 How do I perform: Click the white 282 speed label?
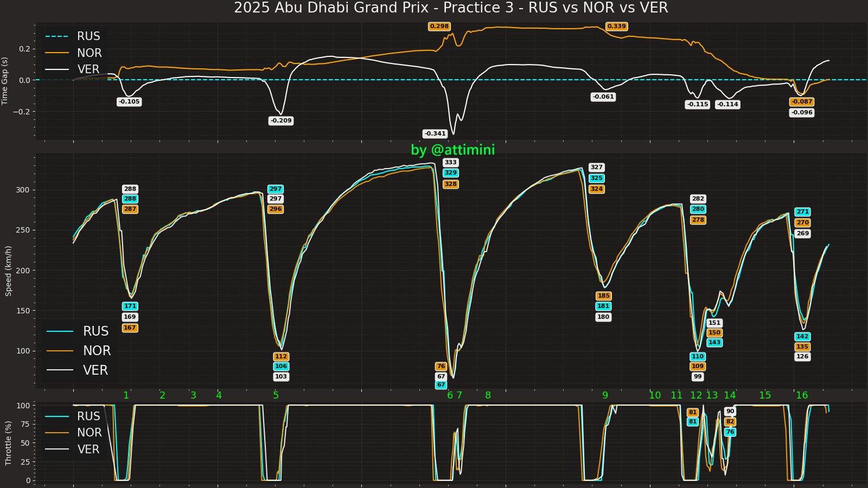tap(698, 199)
